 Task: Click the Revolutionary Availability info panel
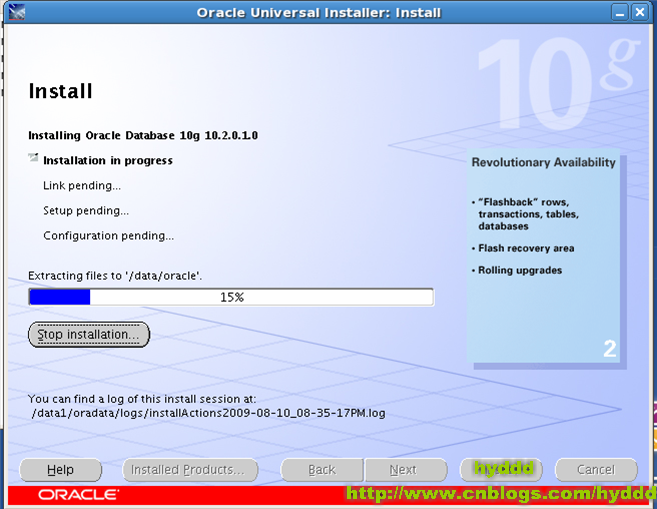pos(543,256)
